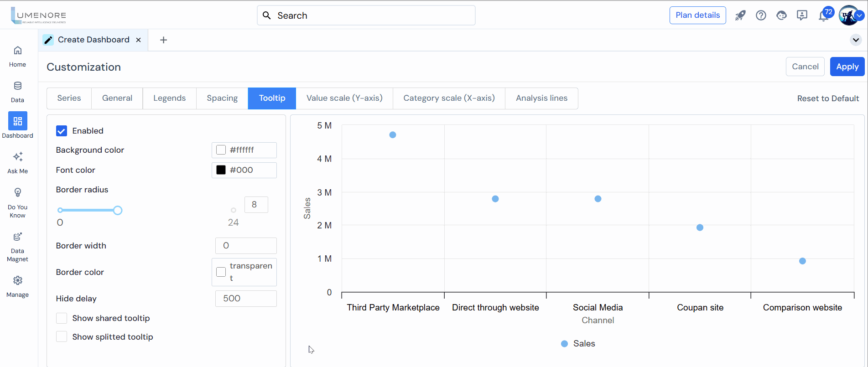The width and height of the screenshot is (868, 367).
Task: Open Manage gear icon
Action: [x=17, y=281]
